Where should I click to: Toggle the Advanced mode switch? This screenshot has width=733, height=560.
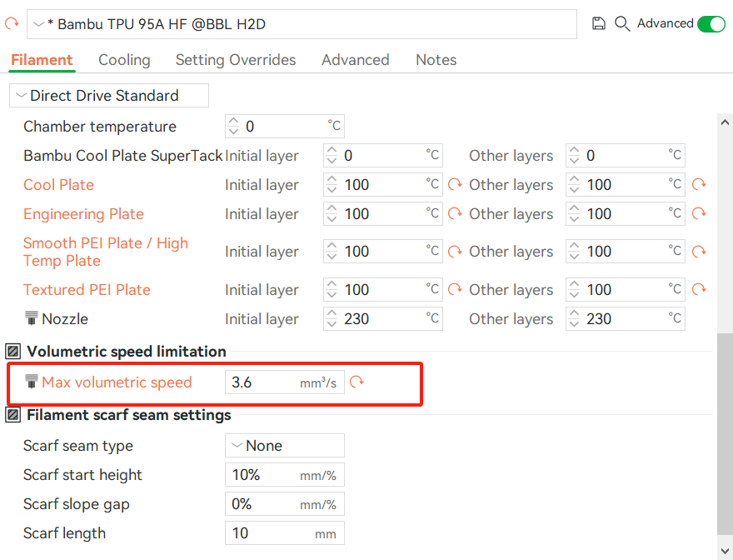(x=711, y=23)
